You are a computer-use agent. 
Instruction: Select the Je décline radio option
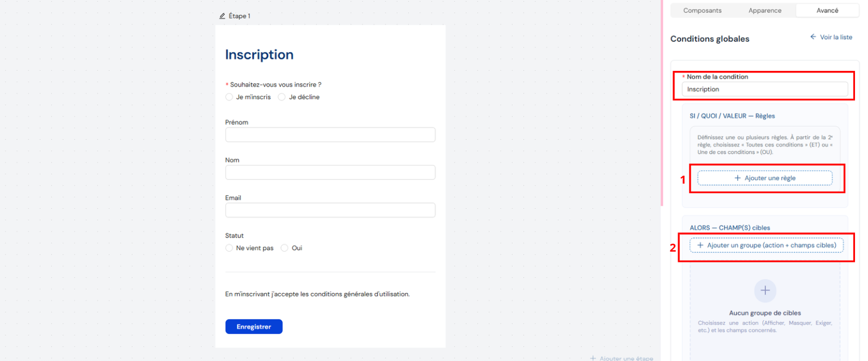(282, 97)
